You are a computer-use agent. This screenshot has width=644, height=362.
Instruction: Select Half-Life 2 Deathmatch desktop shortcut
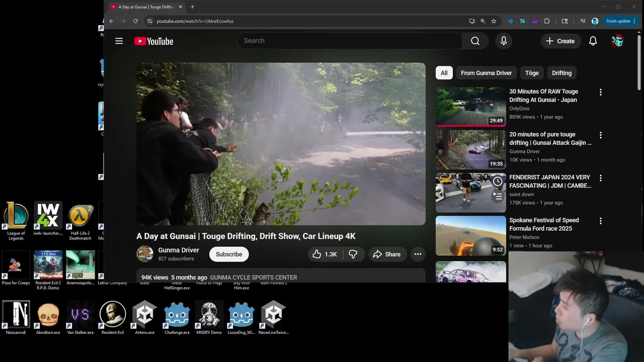point(80,221)
